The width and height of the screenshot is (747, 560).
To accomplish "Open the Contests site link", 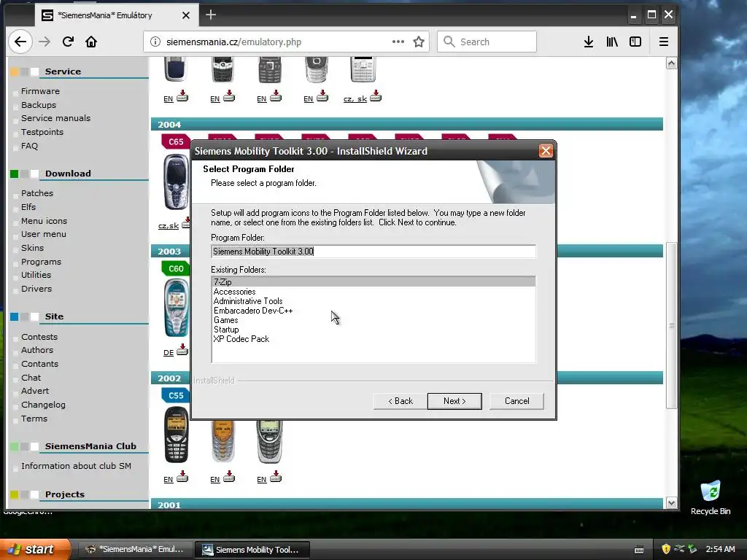I will click(39, 337).
